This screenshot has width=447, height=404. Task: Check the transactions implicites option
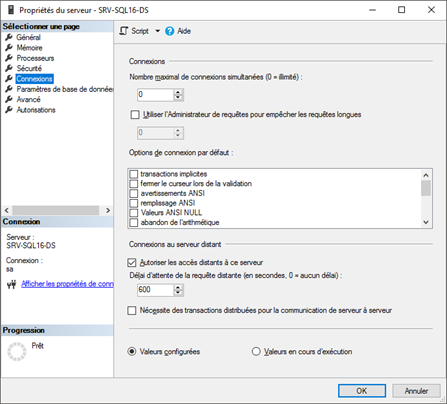[134, 174]
